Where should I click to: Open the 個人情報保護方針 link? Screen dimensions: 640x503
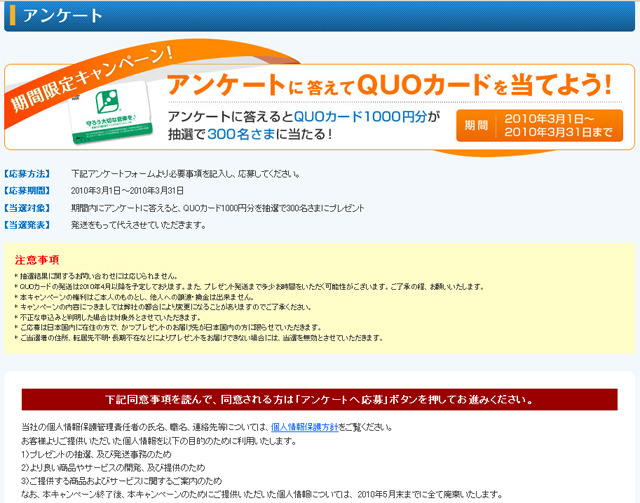[x=304, y=427]
